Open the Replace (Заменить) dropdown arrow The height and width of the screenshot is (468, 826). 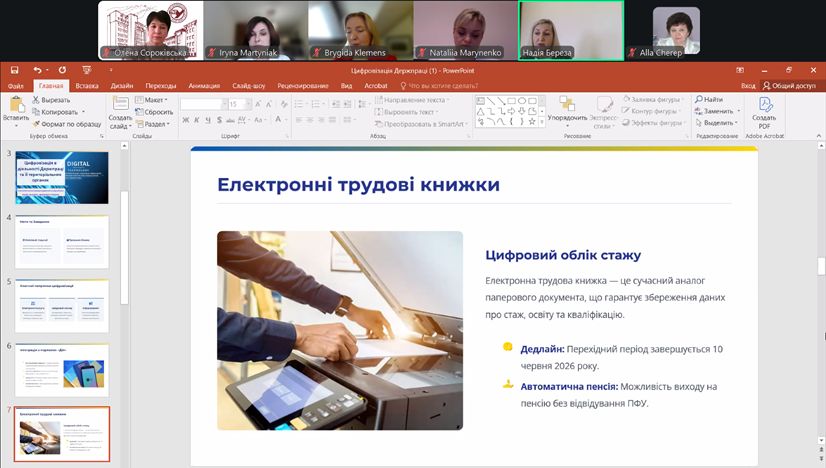739,112
